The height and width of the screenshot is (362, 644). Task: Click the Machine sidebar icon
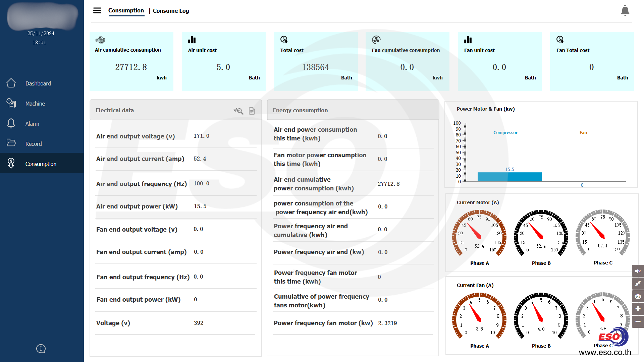click(11, 103)
